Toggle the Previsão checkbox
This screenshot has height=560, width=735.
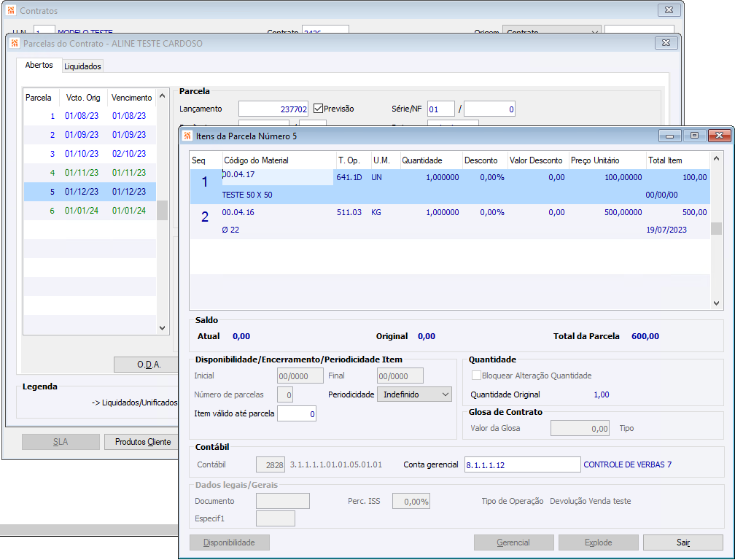tap(318, 109)
